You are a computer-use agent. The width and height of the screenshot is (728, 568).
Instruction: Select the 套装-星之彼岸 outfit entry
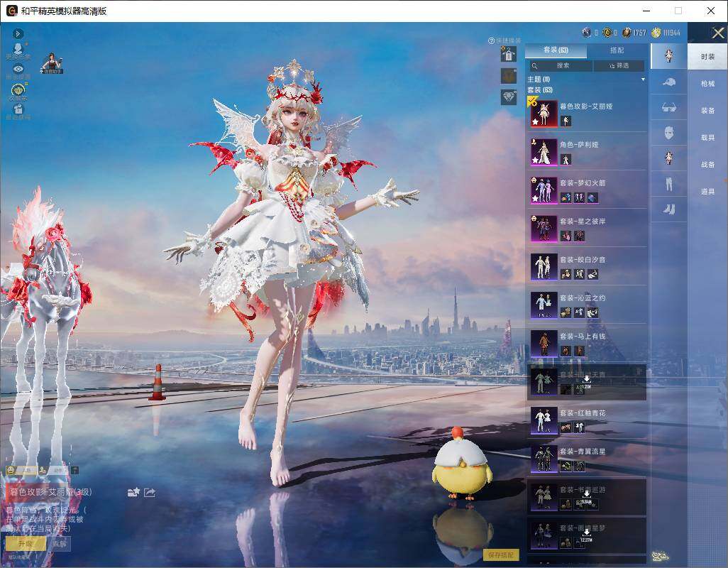(587, 228)
